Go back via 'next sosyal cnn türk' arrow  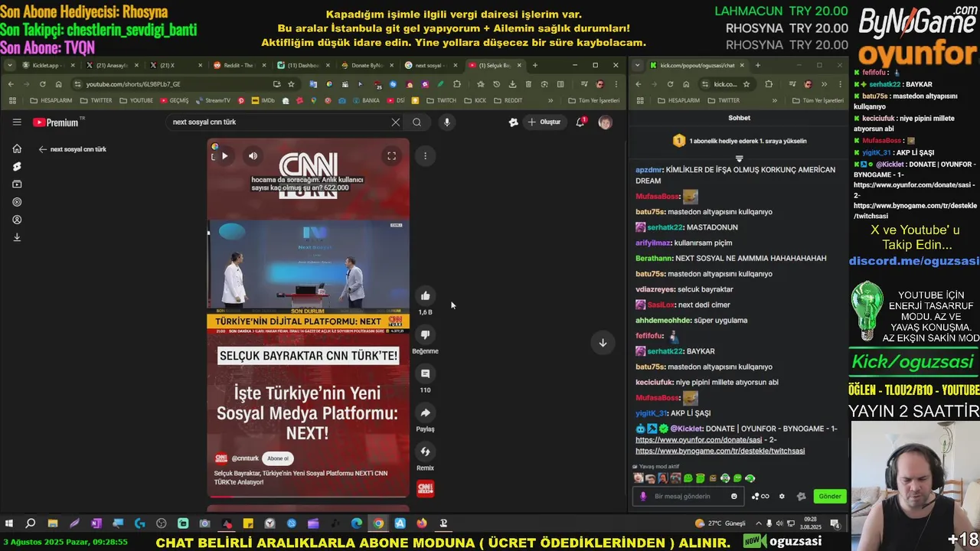click(x=43, y=149)
